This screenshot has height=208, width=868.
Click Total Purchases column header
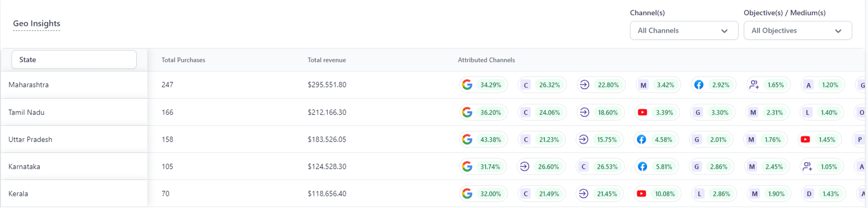183,60
